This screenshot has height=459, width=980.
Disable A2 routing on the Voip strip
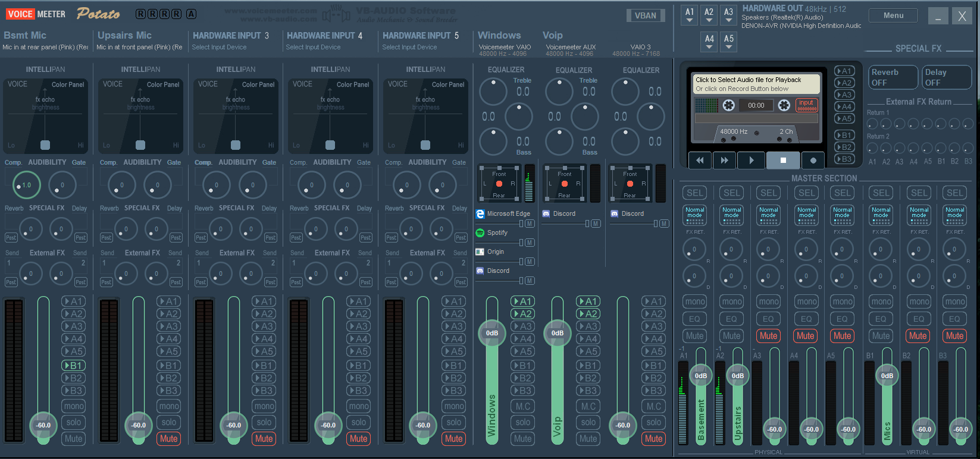pyautogui.click(x=588, y=314)
